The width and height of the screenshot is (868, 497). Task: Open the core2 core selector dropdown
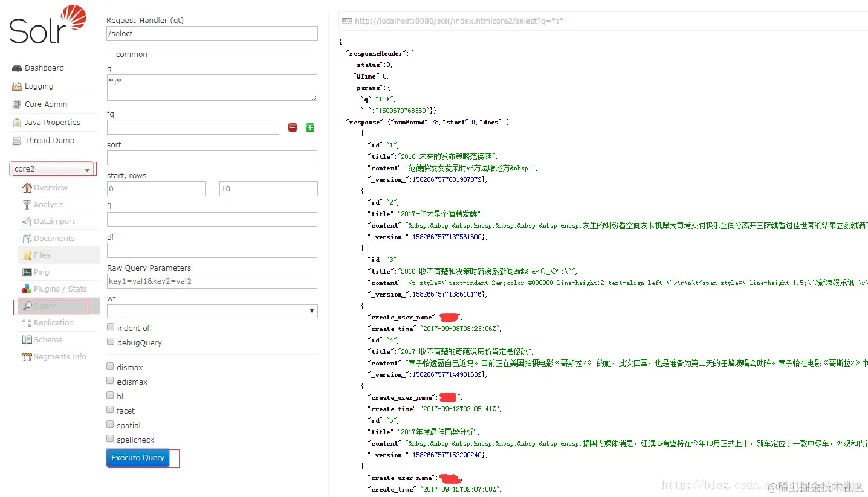pos(53,169)
